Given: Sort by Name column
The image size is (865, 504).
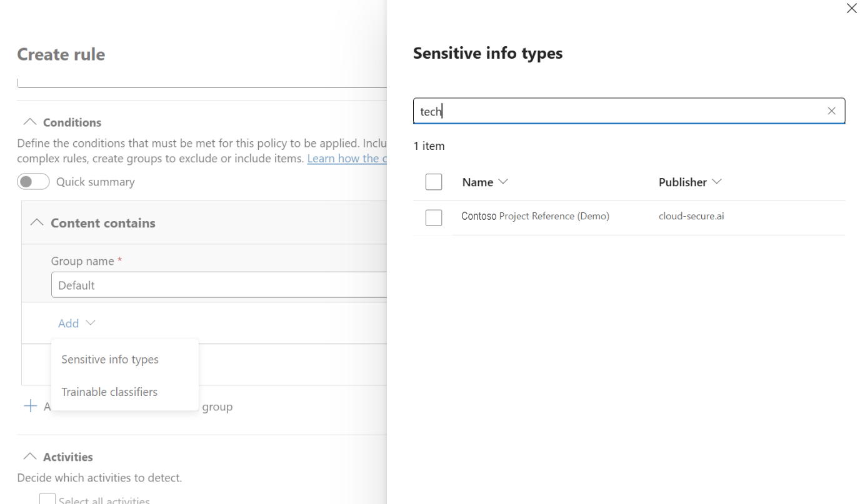Looking at the screenshot, I should point(485,182).
